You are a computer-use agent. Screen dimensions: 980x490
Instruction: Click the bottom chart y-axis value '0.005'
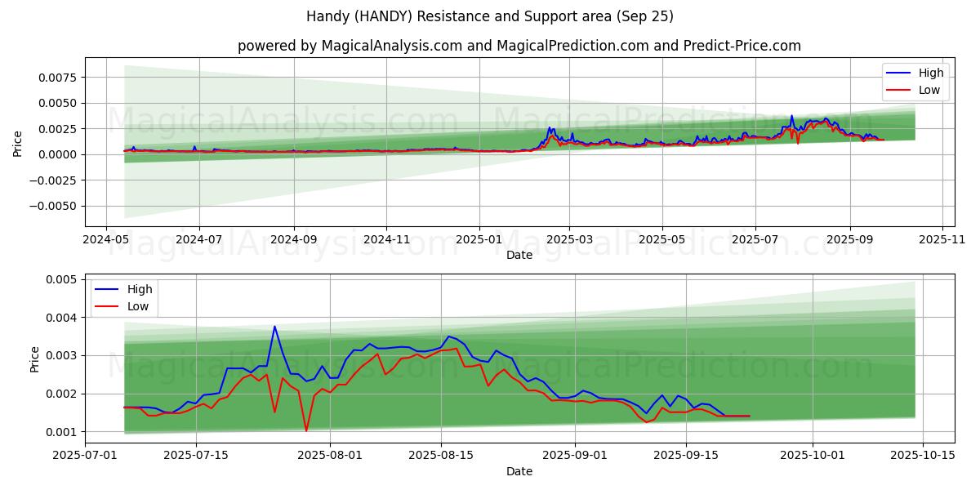point(61,279)
